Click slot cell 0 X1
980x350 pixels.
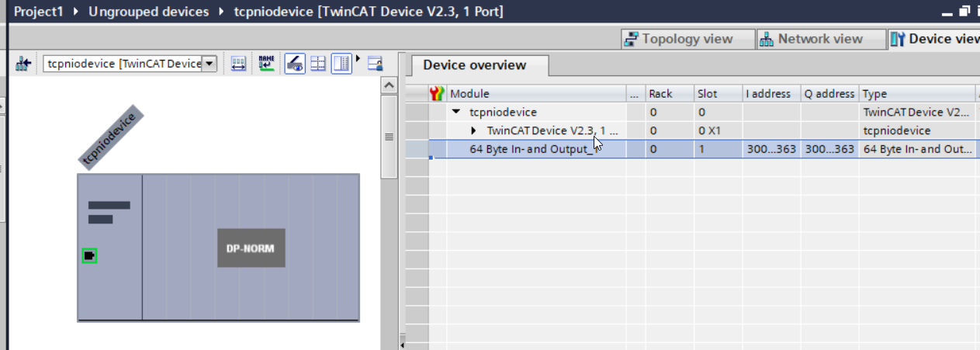[718, 130]
